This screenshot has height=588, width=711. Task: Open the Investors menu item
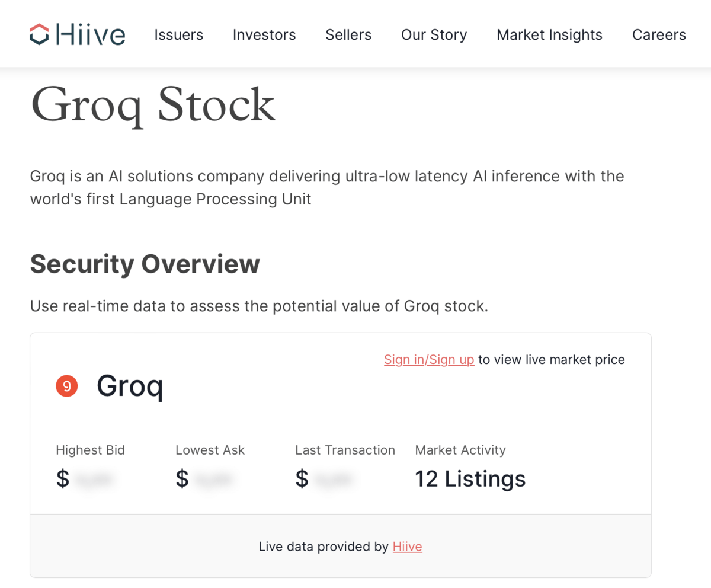264,35
